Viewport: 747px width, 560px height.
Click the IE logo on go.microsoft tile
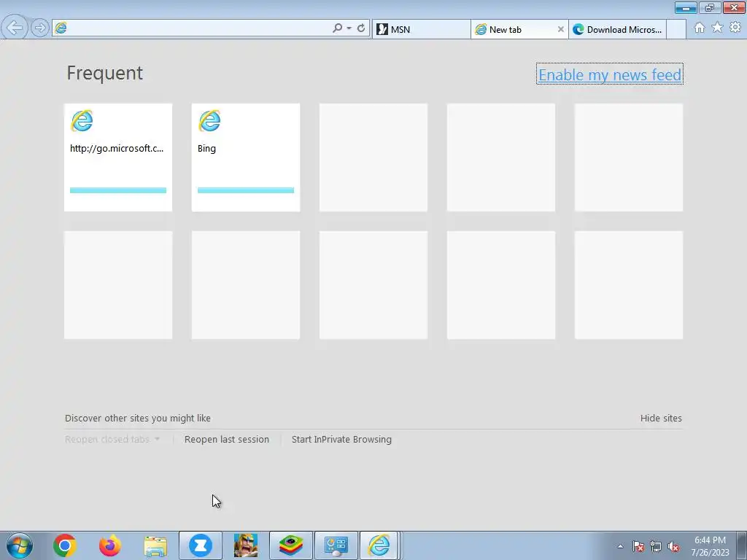[82, 120]
